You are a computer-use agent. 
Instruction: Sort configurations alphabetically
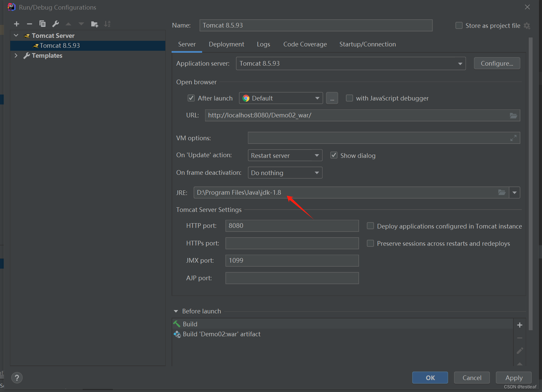click(x=107, y=24)
